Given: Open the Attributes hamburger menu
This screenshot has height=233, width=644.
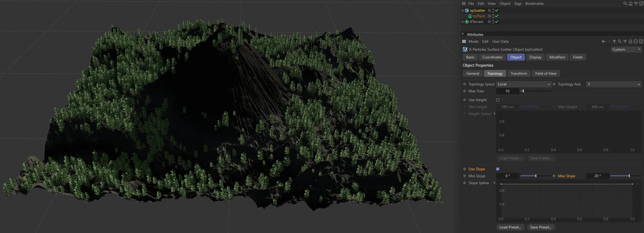Looking at the screenshot, I should click(464, 41).
